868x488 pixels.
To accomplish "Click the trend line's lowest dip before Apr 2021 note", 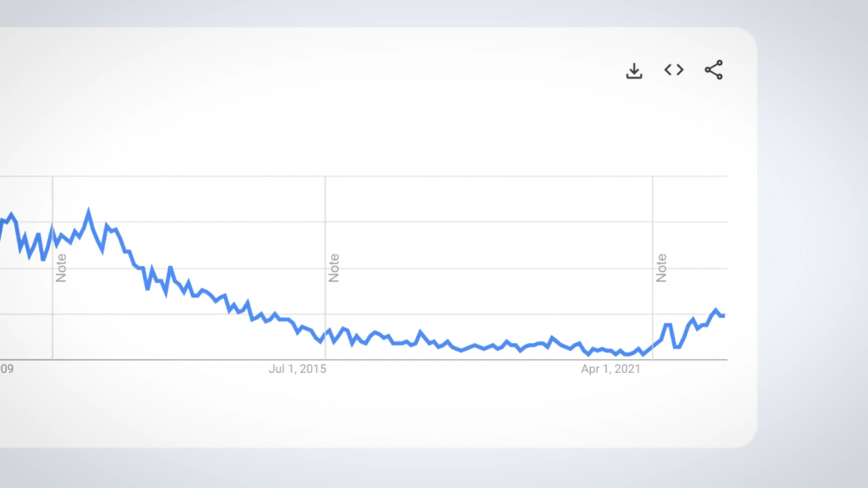I will click(x=643, y=354).
